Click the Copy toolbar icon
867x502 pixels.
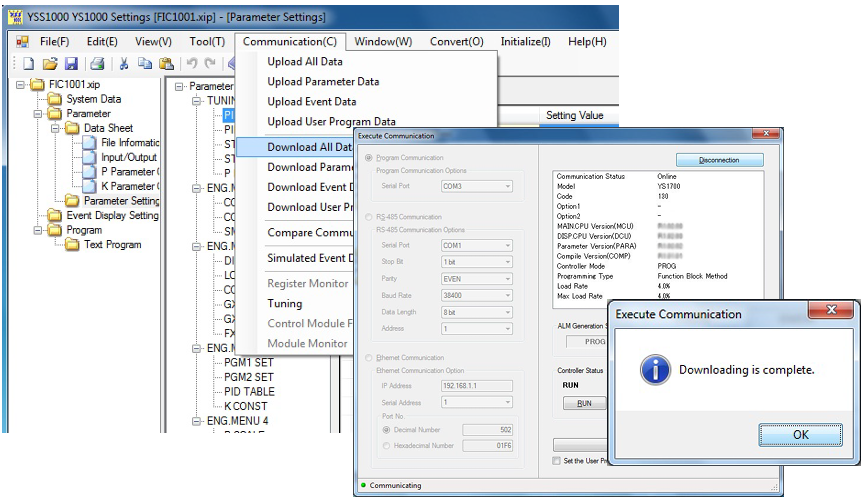point(145,63)
